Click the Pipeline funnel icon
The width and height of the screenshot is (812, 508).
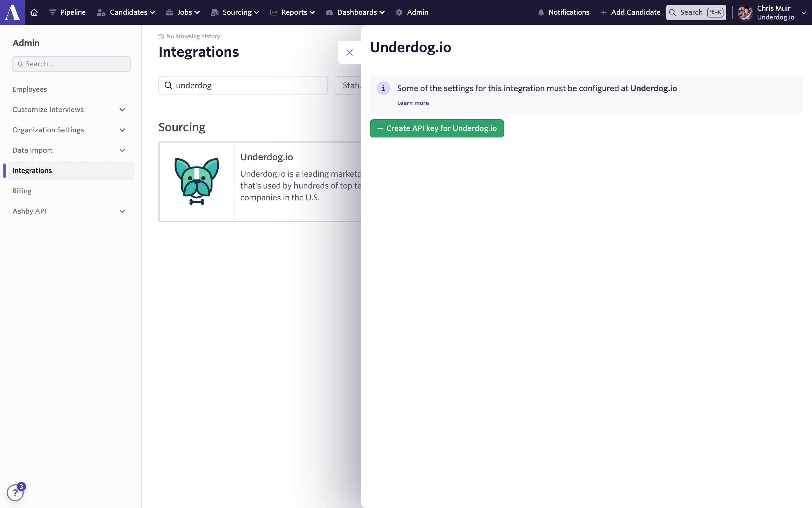pos(53,12)
